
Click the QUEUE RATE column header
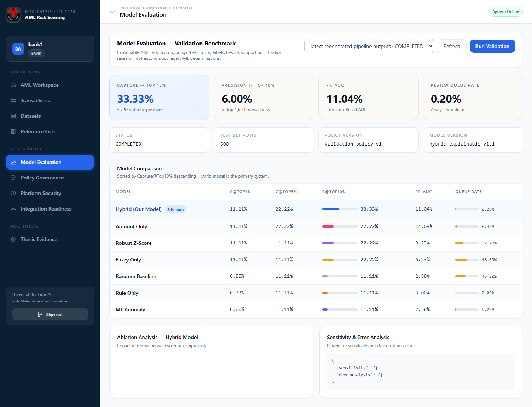click(468, 192)
